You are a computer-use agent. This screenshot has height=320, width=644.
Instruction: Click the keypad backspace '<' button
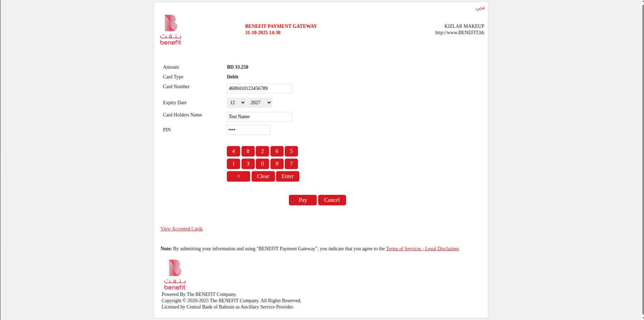tap(238, 176)
